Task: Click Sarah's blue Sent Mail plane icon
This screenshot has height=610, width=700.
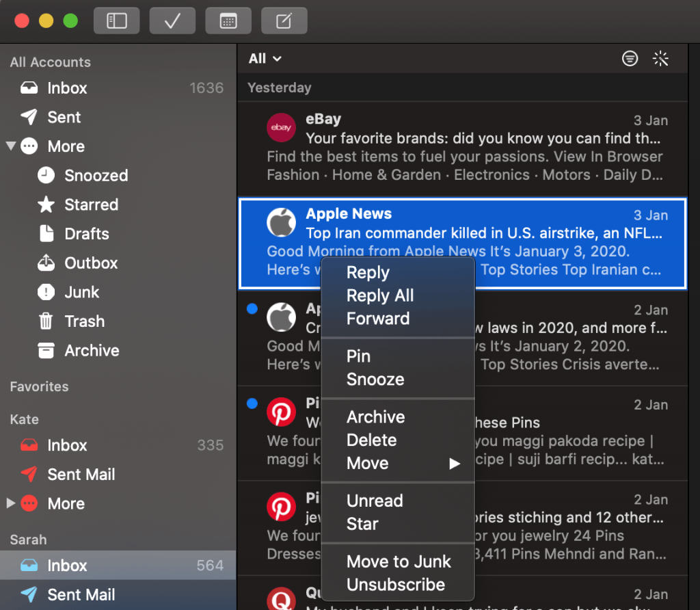Action: (x=29, y=595)
